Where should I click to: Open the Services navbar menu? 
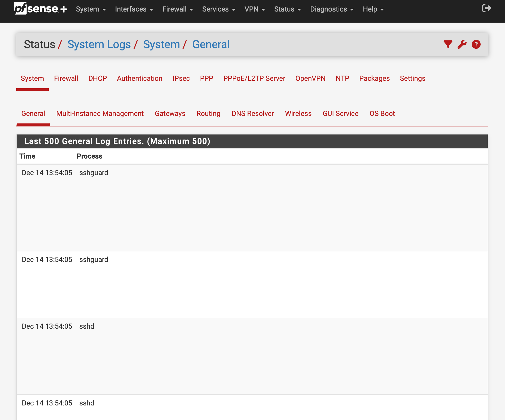click(x=219, y=9)
